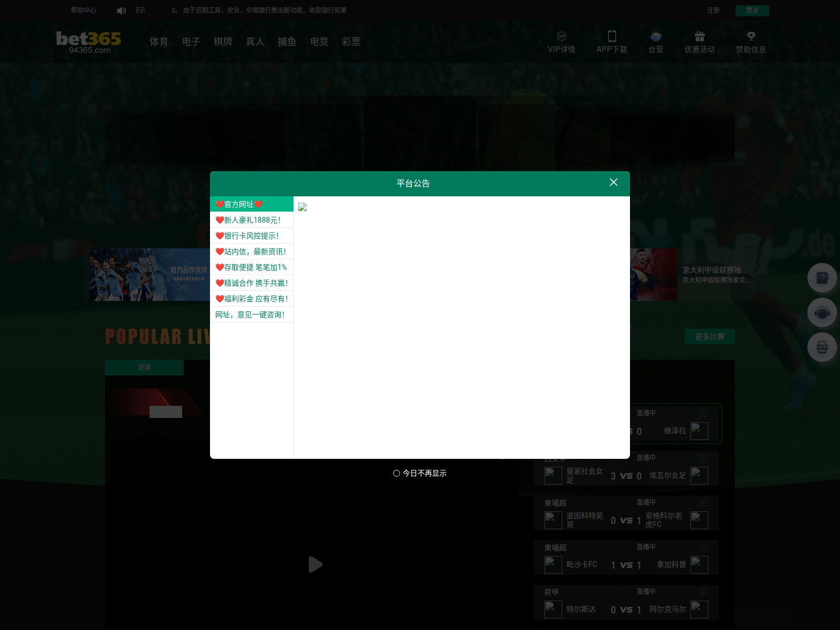Contact support via the floating headset icon

pos(822,312)
